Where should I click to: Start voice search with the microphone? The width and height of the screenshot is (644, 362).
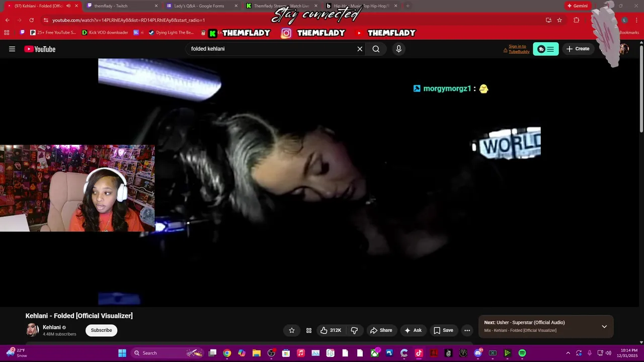click(x=398, y=49)
